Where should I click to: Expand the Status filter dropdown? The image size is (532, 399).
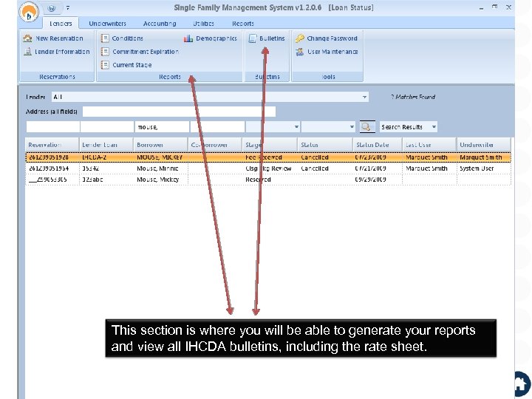coord(352,127)
